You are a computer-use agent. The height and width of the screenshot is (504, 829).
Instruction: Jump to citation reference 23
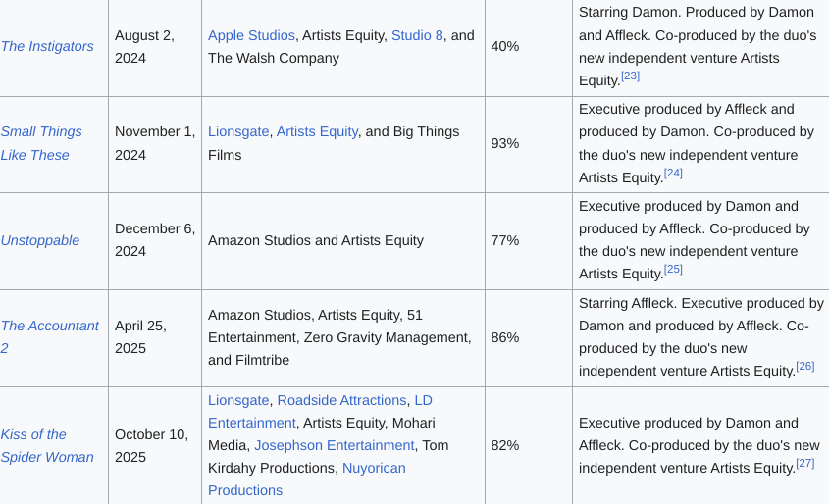pyautogui.click(x=630, y=76)
